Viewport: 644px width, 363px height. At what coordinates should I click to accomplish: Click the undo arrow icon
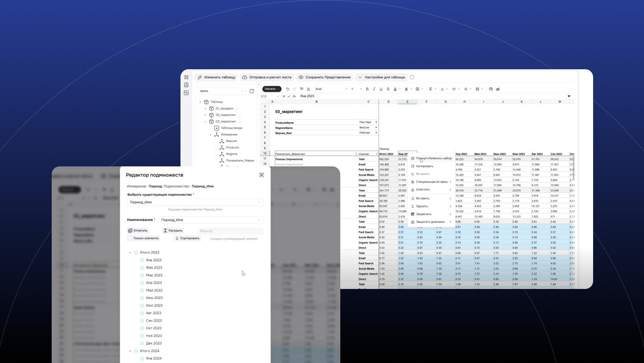287,89
